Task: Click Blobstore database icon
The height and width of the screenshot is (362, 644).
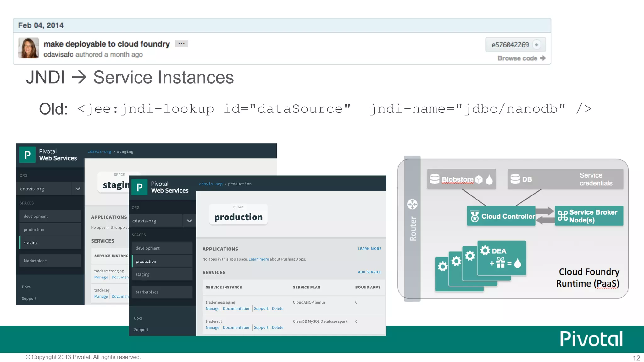Action: (435, 179)
